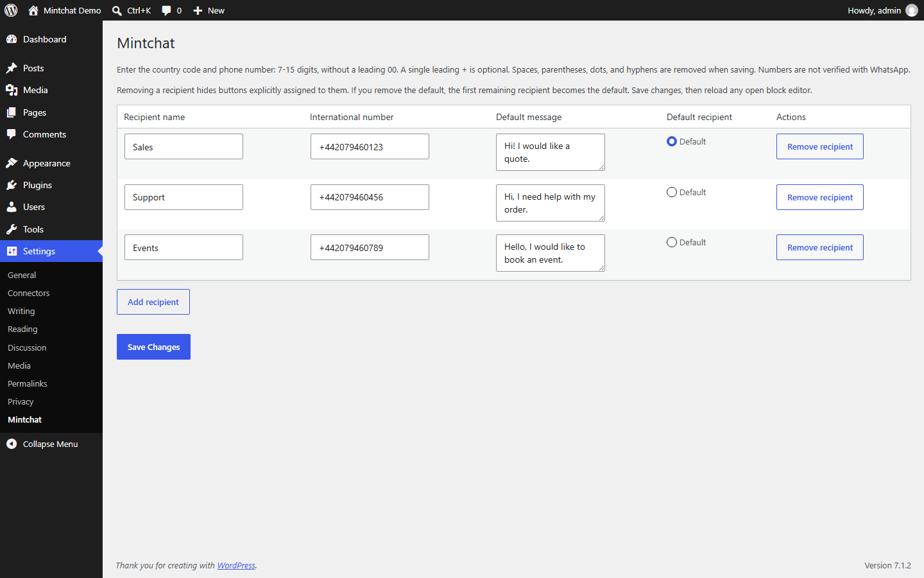Click the +442079460789 number field
This screenshot has width=924, height=578.
370,247
